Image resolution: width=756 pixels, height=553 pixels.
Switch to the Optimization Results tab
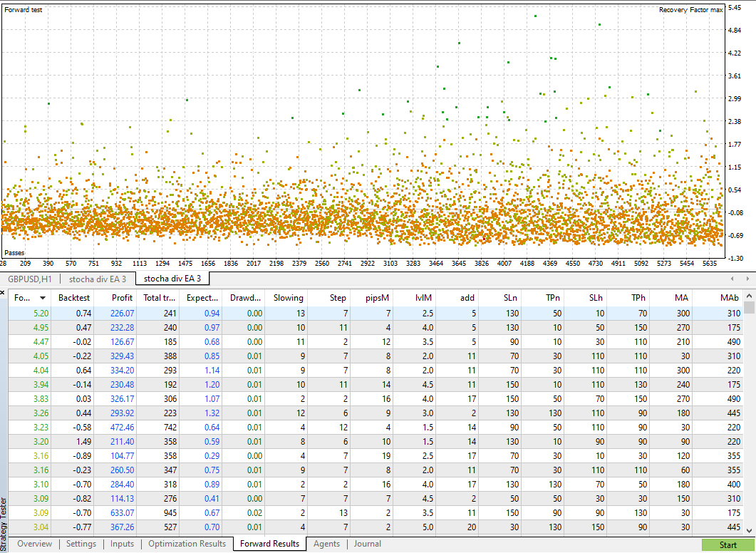click(x=187, y=544)
